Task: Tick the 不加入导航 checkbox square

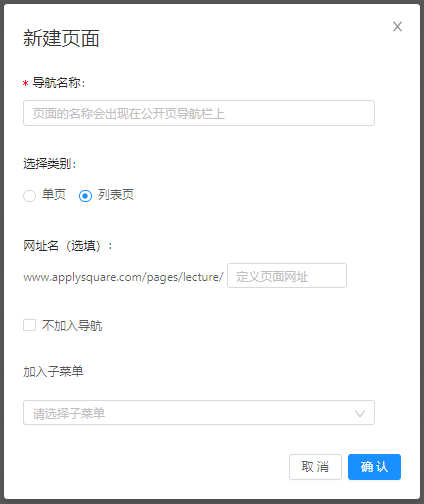Action: pyautogui.click(x=29, y=325)
